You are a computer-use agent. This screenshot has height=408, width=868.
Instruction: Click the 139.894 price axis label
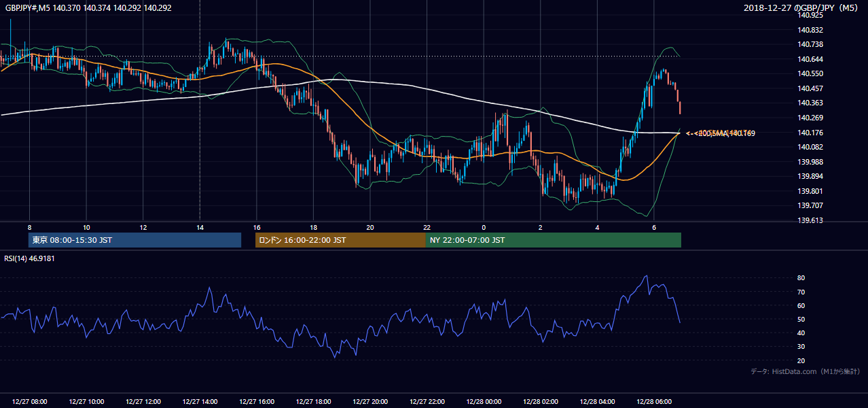[x=810, y=176]
